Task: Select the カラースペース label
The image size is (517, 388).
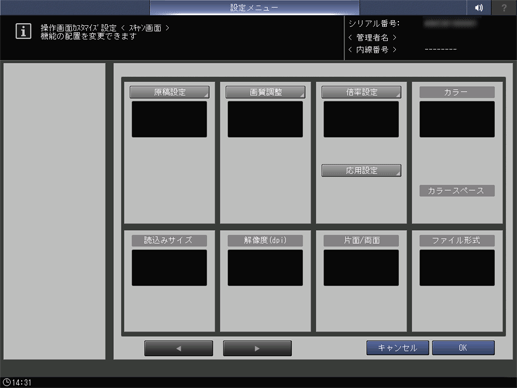Action: click(457, 191)
